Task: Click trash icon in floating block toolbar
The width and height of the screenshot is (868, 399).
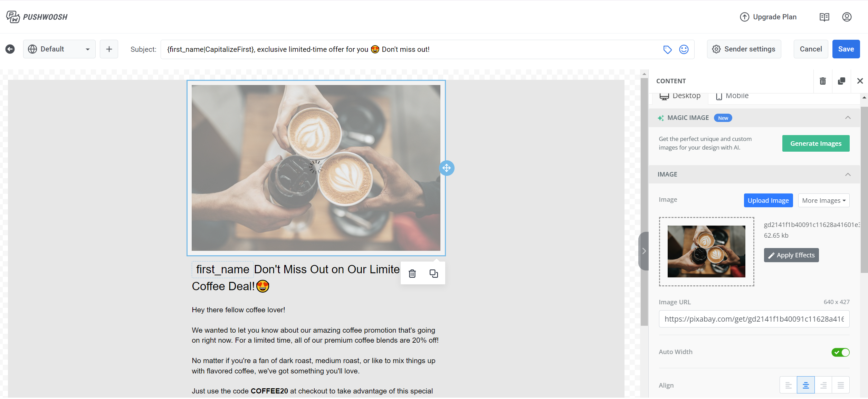Action: (412, 274)
